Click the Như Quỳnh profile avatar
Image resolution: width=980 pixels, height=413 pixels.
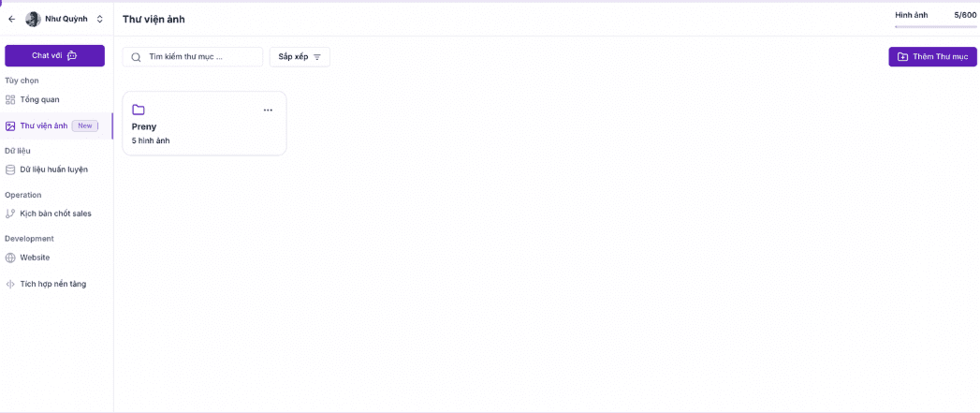click(x=33, y=19)
